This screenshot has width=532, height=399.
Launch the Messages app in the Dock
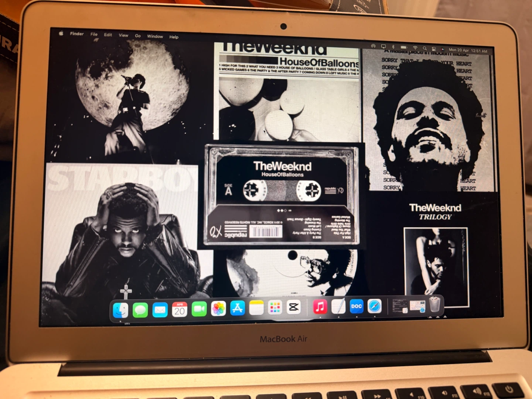[x=140, y=310]
